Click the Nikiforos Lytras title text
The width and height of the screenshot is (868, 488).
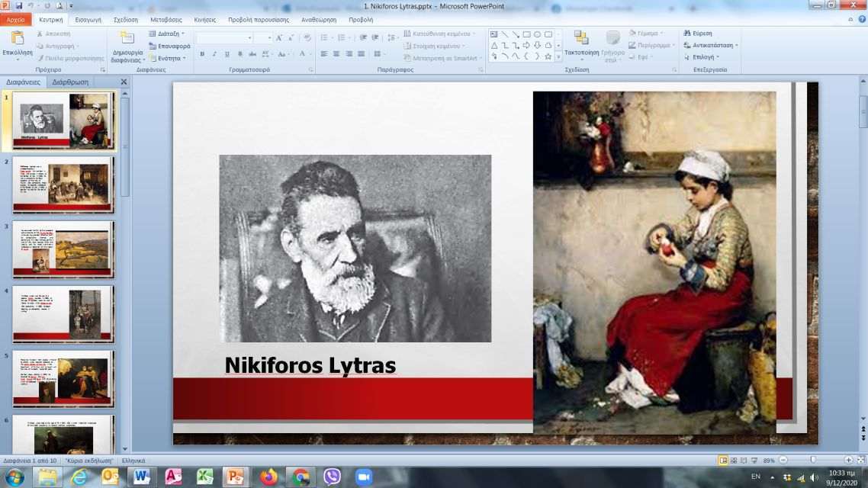(x=310, y=365)
